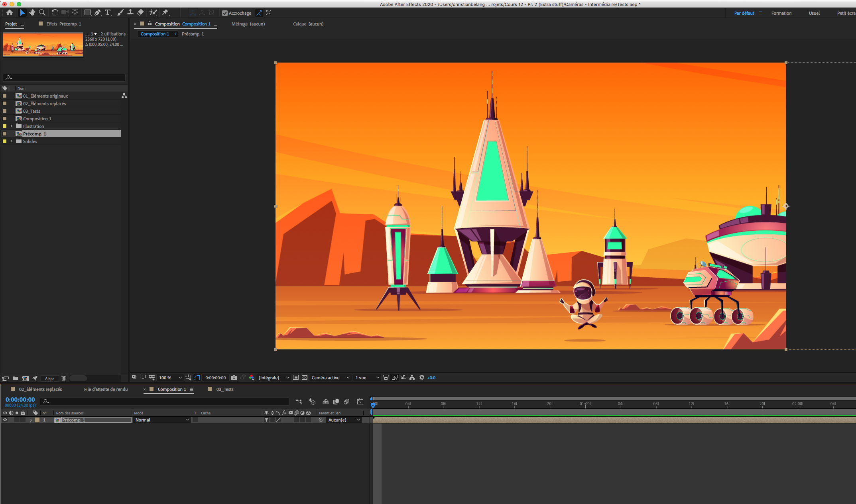
Task: Hide Précomp. 1 layer with eye icon
Action: [x=5, y=420]
